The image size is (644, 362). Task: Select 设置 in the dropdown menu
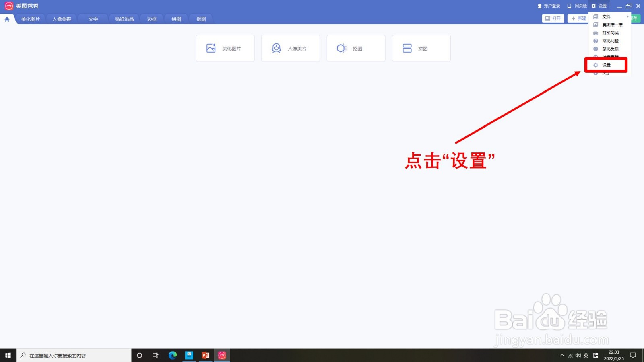coord(606,65)
